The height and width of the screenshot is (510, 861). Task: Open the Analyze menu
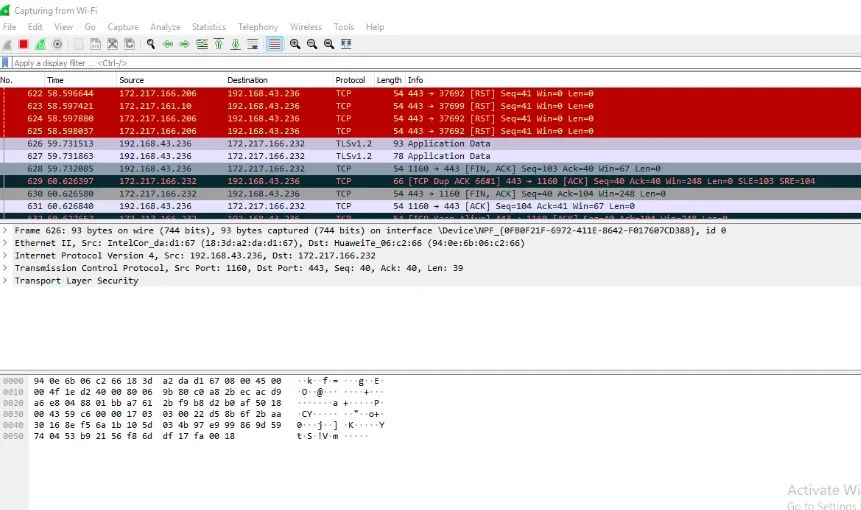tap(165, 27)
